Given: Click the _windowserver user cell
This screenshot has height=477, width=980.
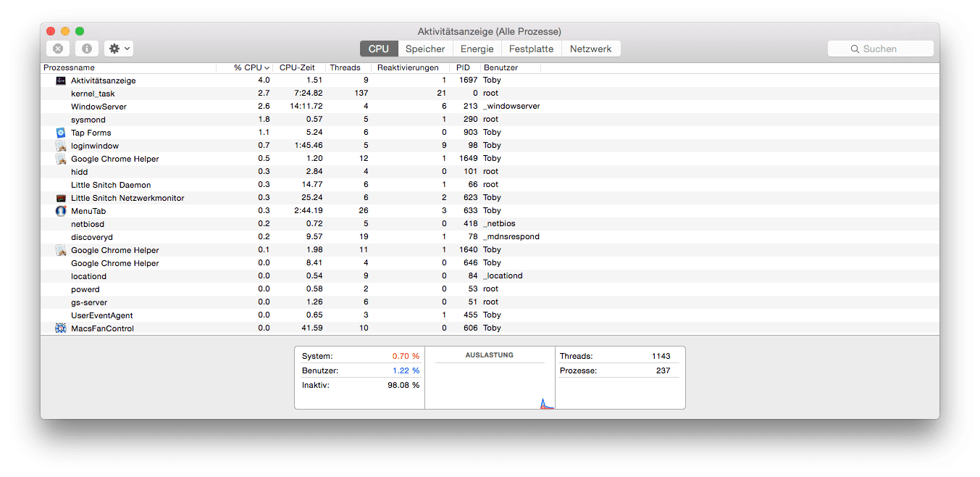Looking at the screenshot, I should coord(511,106).
